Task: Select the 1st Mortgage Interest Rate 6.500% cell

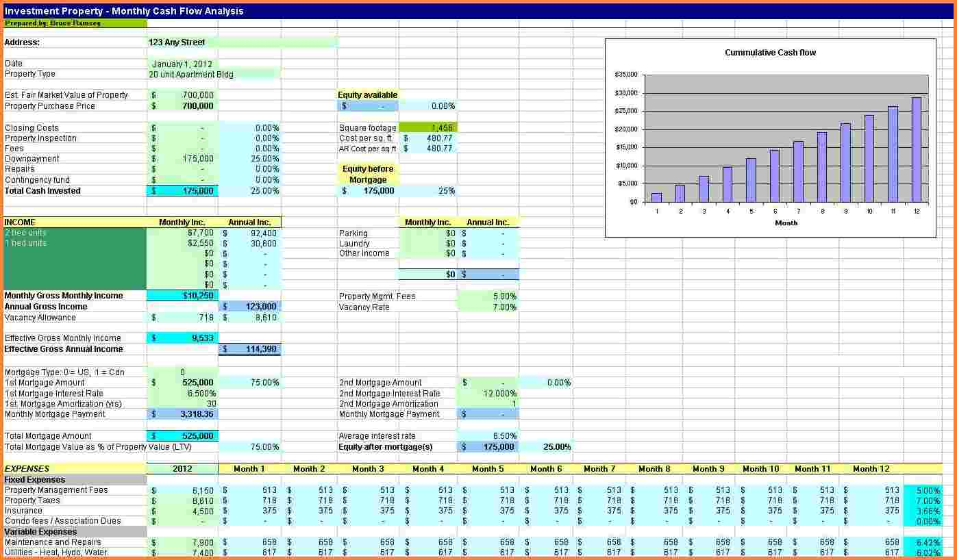Action: point(185,393)
